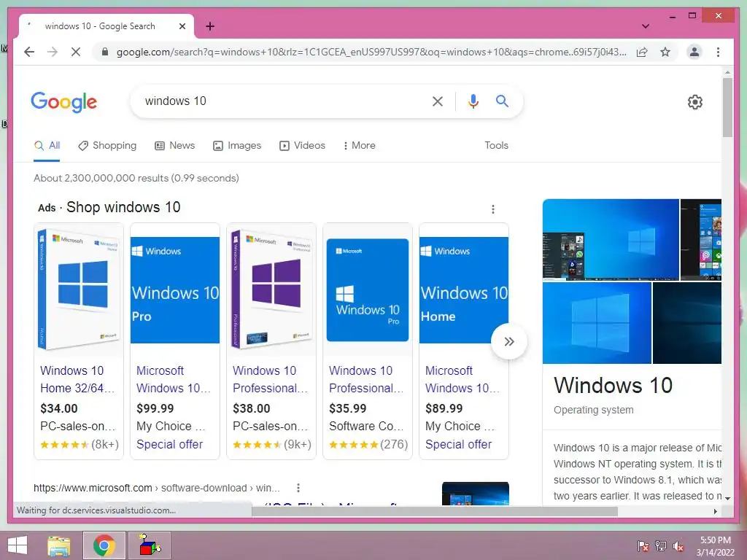The image size is (747, 560).
Task: Click the horizontal scrollbar thumb
Action: [x=435, y=511]
